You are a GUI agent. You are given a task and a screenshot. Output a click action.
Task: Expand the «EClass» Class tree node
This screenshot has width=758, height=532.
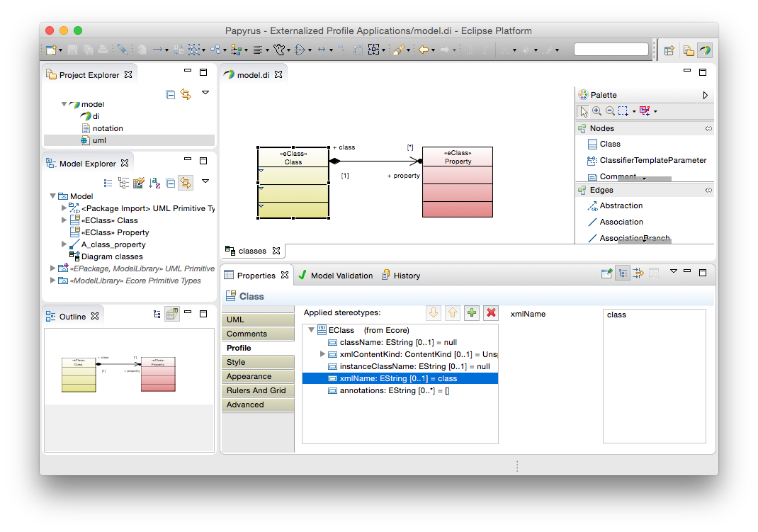tap(64, 220)
